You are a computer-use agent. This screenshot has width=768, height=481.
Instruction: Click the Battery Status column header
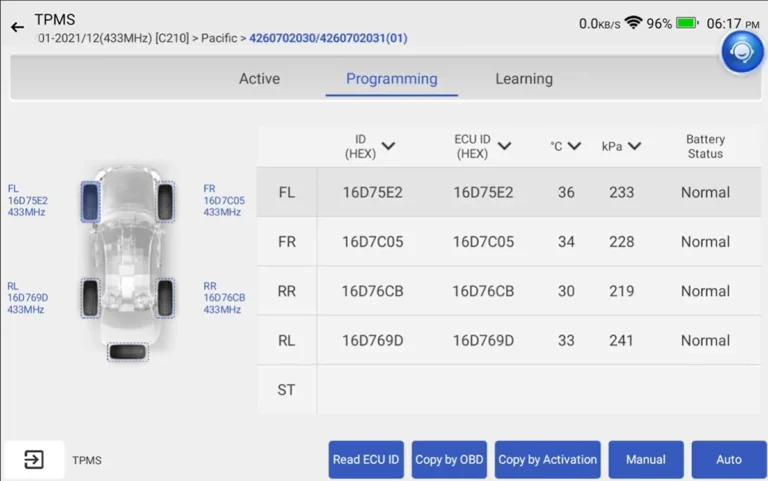[x=705, y=146]
